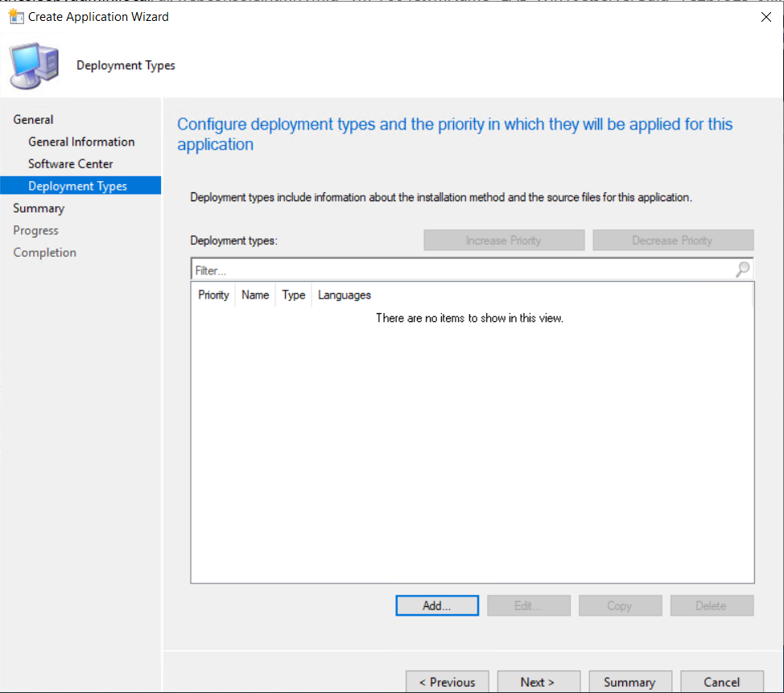Click the Languages column header
Image resolution: width=784 pixels, height=693 pixels.
(x=344, y=295)
